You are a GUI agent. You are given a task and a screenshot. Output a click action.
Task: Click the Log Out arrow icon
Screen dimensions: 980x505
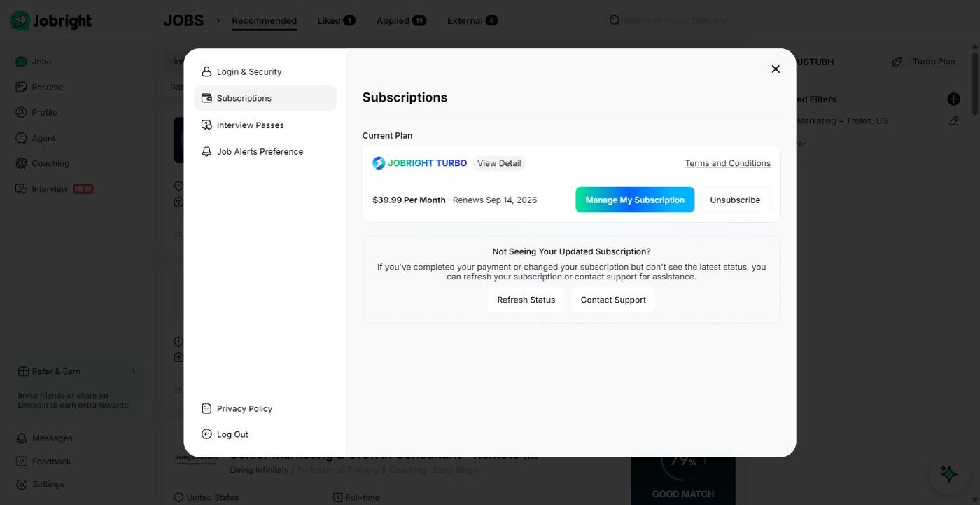206,434
